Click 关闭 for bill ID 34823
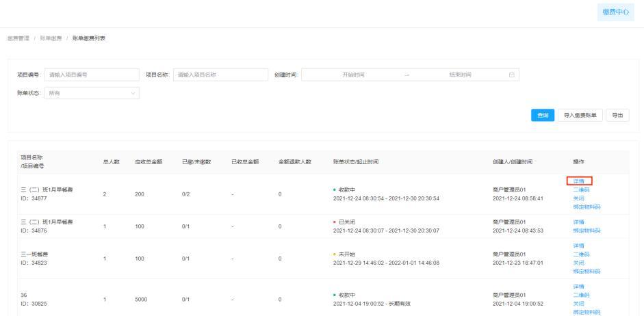Image resolution: width=644 pixels, height=316 pixels. coord(579,263)
